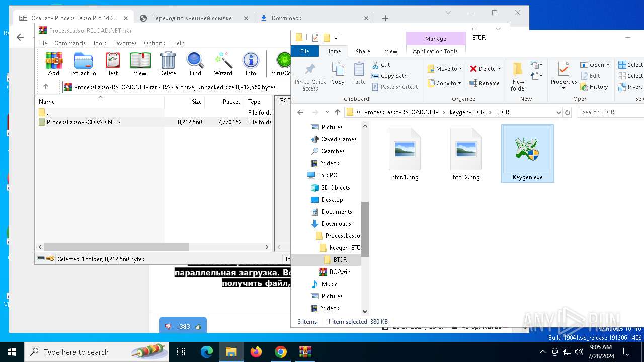The height and width of the screenshot is (362, 644).
Task: Select 3D Objects in the navigation pane
Action: click(336, 188)
